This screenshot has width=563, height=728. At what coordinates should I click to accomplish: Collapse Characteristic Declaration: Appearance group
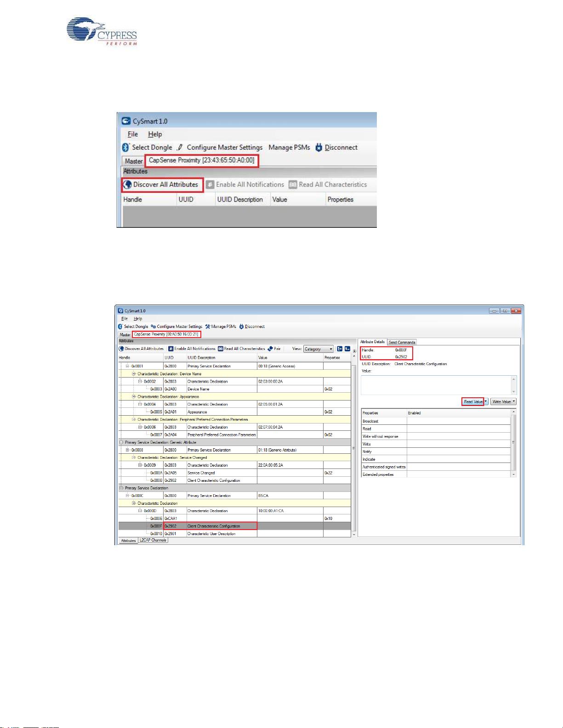134,396
